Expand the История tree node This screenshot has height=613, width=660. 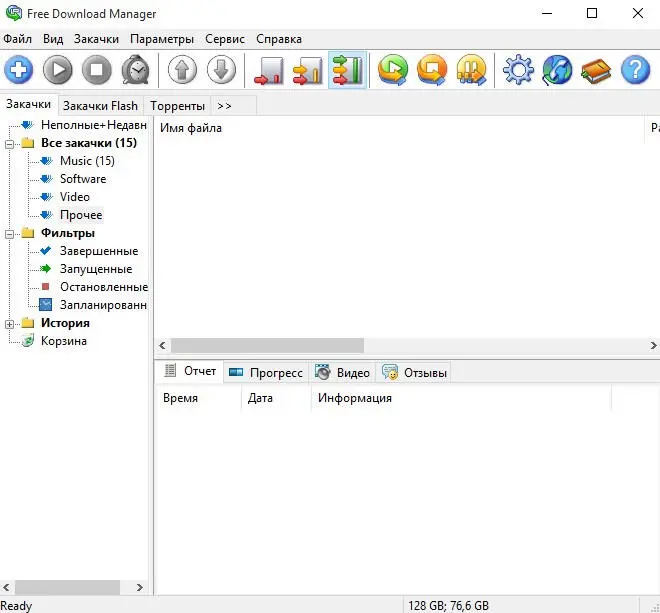point(10,324)
